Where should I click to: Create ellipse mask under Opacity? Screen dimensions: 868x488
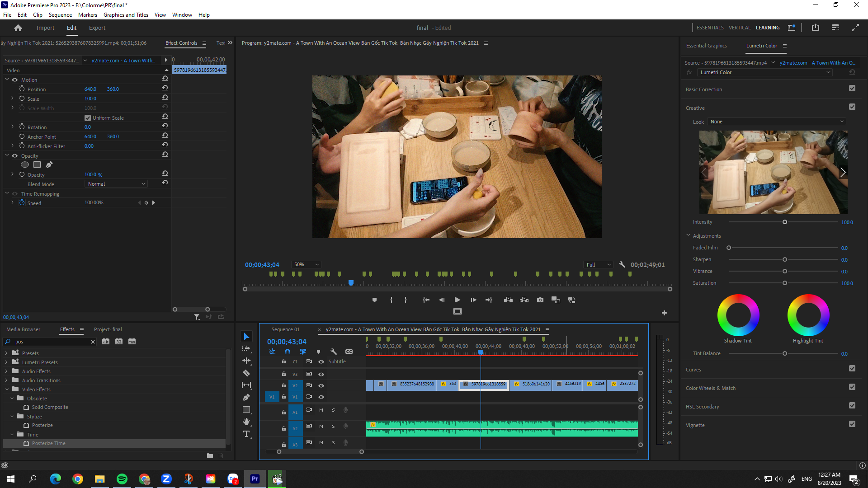point(25,165)
